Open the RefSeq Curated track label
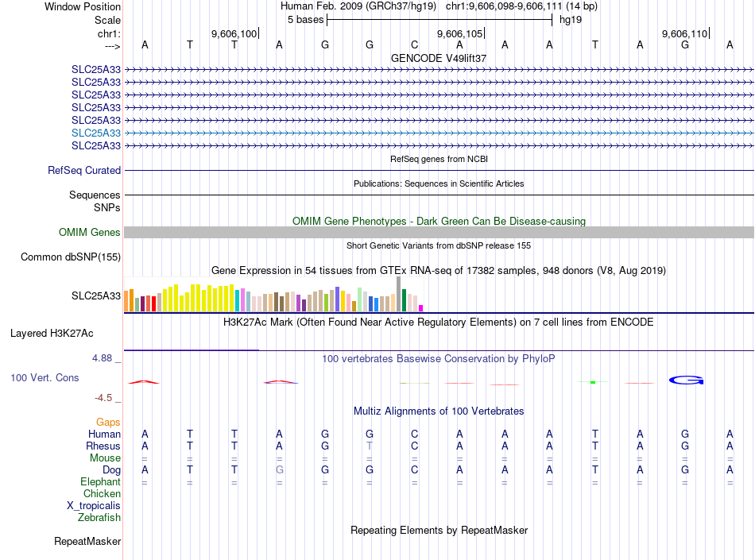Image resolution: width=755 pixels, height=560 pixels. pyautogui.click(x=84, y=170)
